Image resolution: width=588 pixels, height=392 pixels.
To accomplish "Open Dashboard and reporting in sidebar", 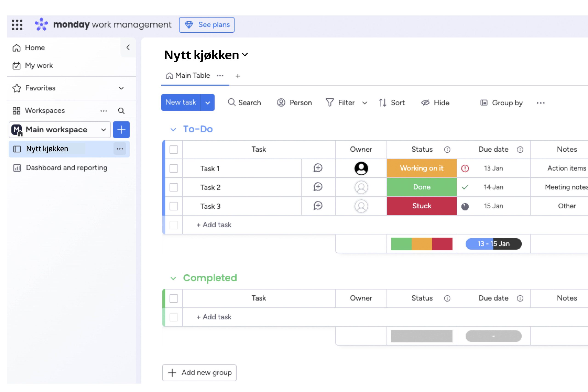I will 66,168.
